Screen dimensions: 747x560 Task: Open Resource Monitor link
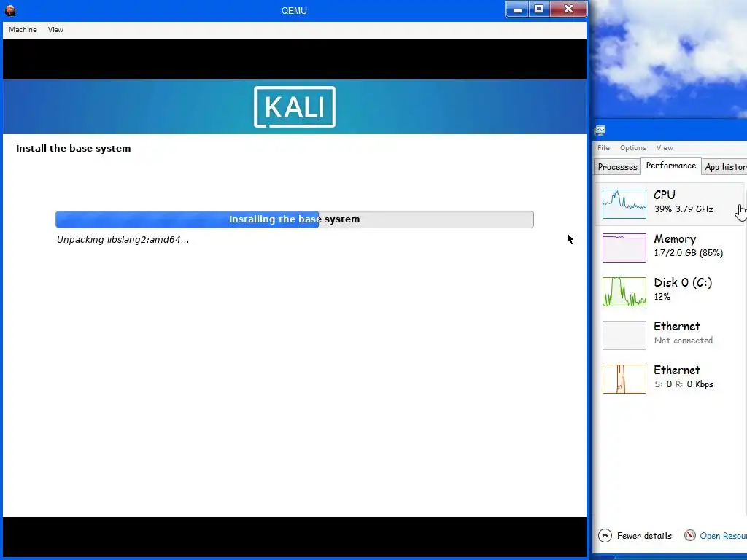[x=723, y=536]
